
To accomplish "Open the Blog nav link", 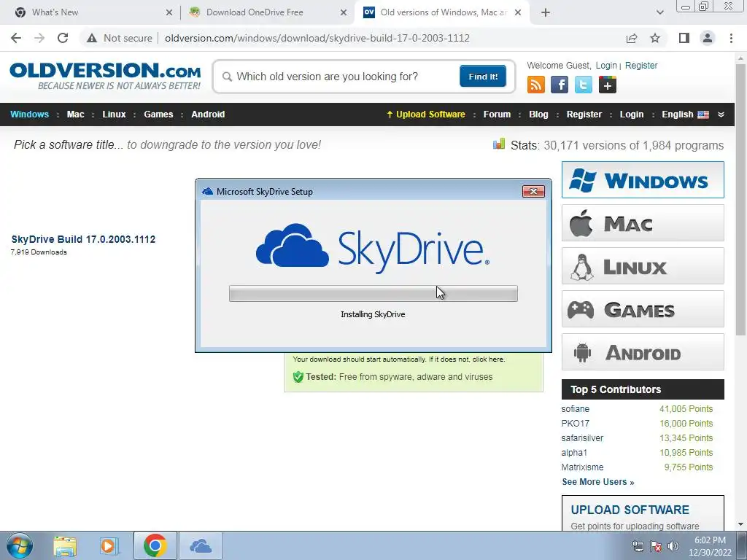I will tap(538, 114).
